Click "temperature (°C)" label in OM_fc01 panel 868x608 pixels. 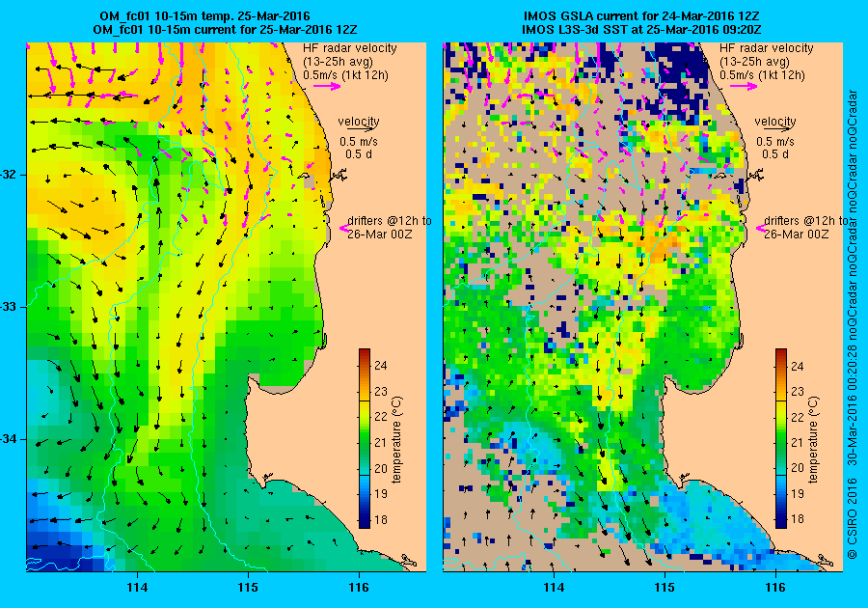(x=397, y=440)
